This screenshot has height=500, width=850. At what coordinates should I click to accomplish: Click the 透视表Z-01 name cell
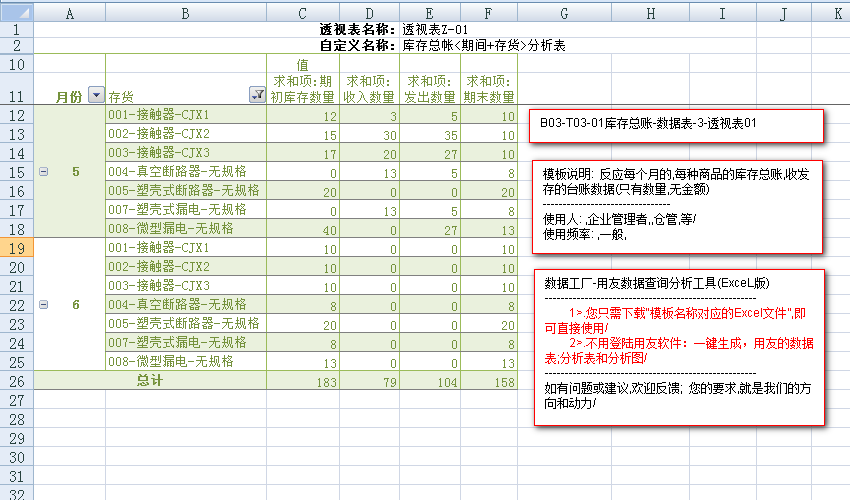click(x=435, y=29)
